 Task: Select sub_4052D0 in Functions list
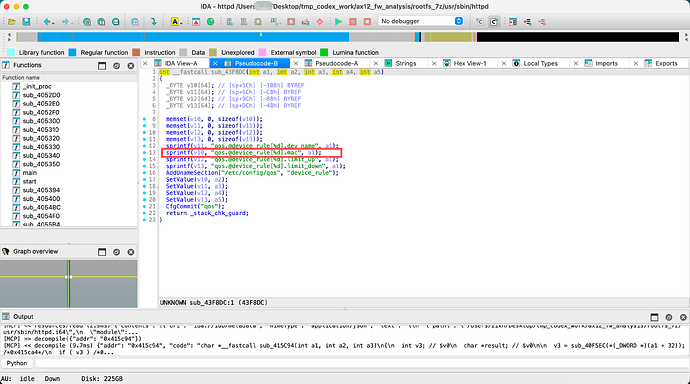[41, 95]
